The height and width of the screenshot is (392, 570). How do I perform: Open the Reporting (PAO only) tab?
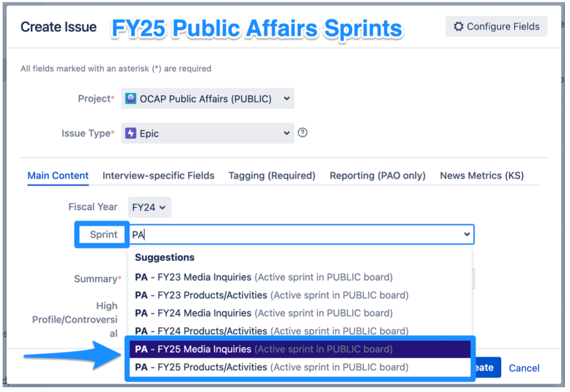(378, 176)
